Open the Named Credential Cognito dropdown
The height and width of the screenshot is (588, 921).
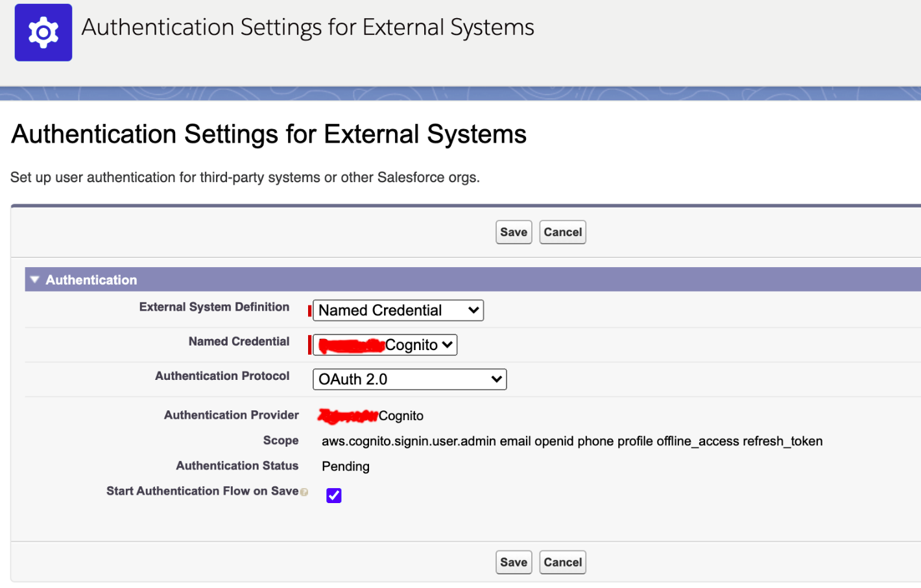(385, 345)
